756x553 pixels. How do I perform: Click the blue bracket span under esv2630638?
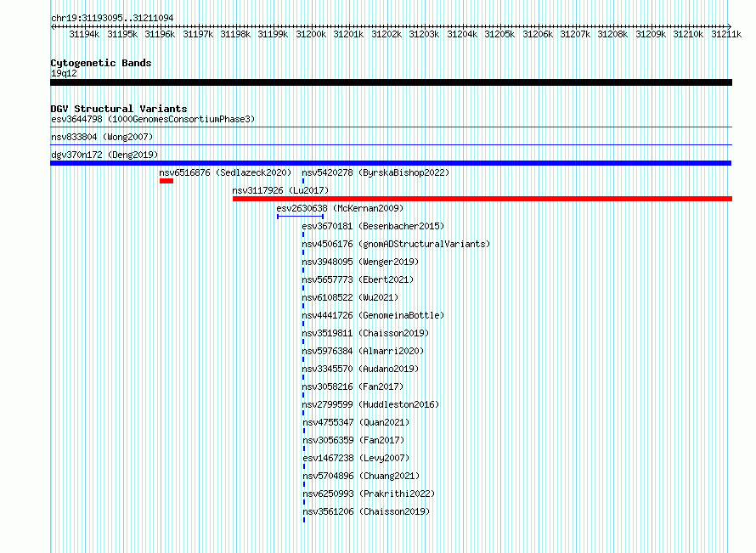click(x=301, y=217)
